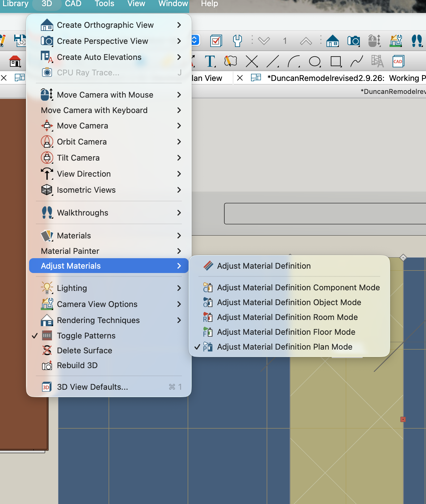Click the red square edit handle
The height and width of the screenshot is (504, 426).
[403, 419]
